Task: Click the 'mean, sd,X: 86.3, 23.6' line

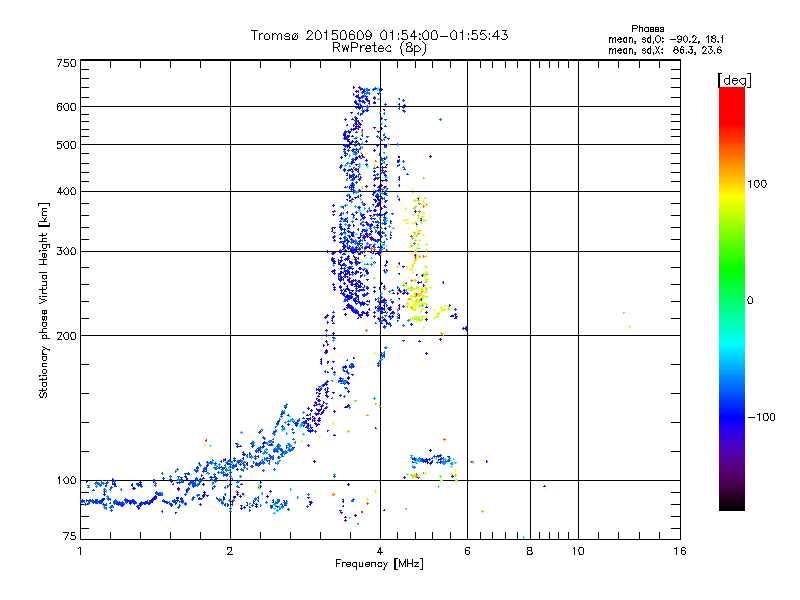Action: 665,50
